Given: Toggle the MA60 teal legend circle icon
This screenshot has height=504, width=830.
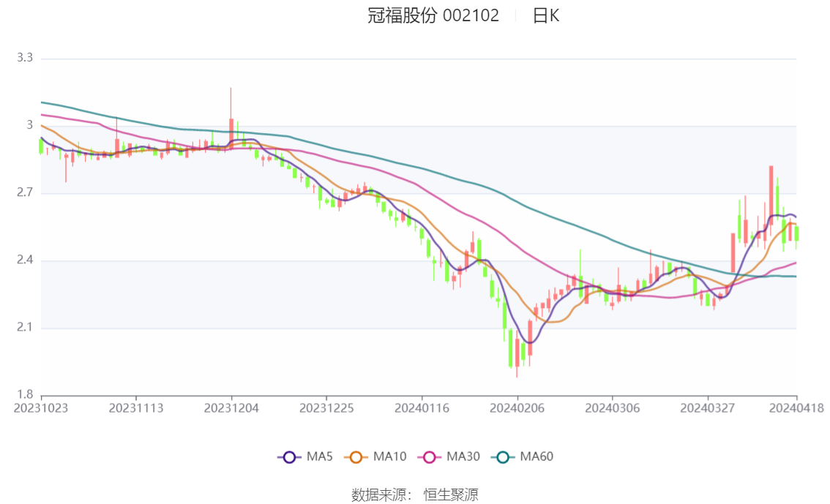Looking at the screenshot, I should coord(503,457).
